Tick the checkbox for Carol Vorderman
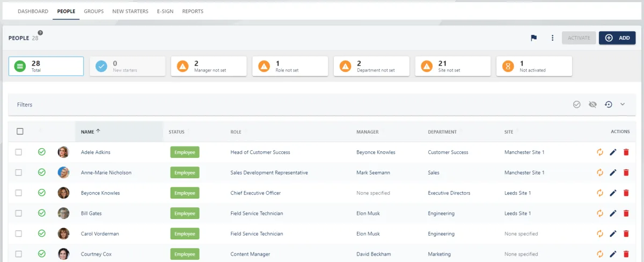Image resolution: width=644 pixels, height=262 pixels. pos(18,234)
